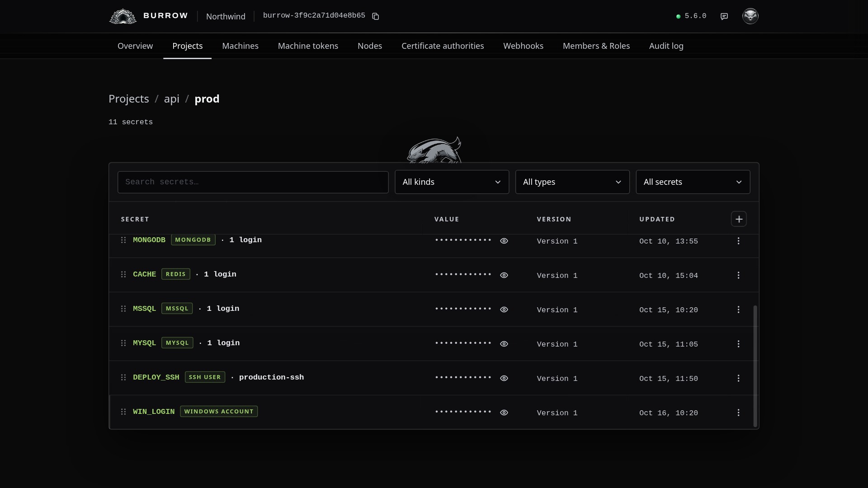The image size is (868, 488).
Task: Open the DEPLOY_SSH secret name
Action: pos(156,377)
